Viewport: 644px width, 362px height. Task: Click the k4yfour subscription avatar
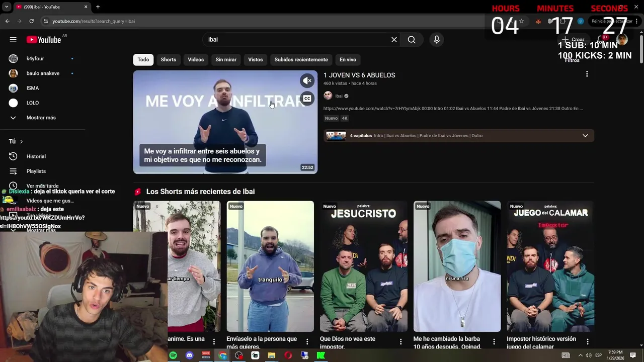[14, 59]
